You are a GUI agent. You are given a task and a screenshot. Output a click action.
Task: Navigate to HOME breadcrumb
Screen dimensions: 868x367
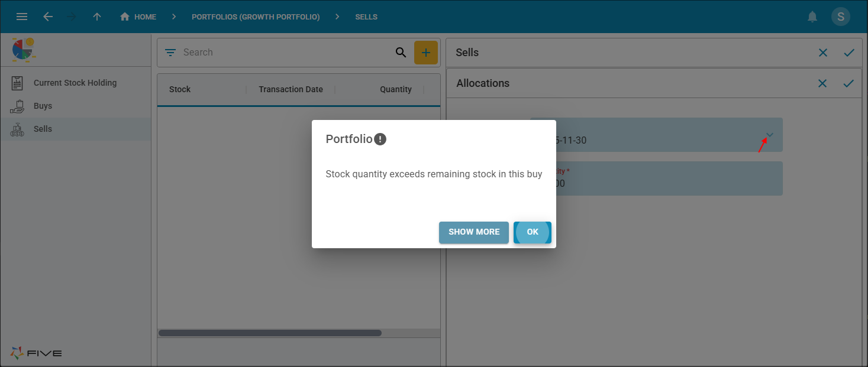tap(138, 17)
